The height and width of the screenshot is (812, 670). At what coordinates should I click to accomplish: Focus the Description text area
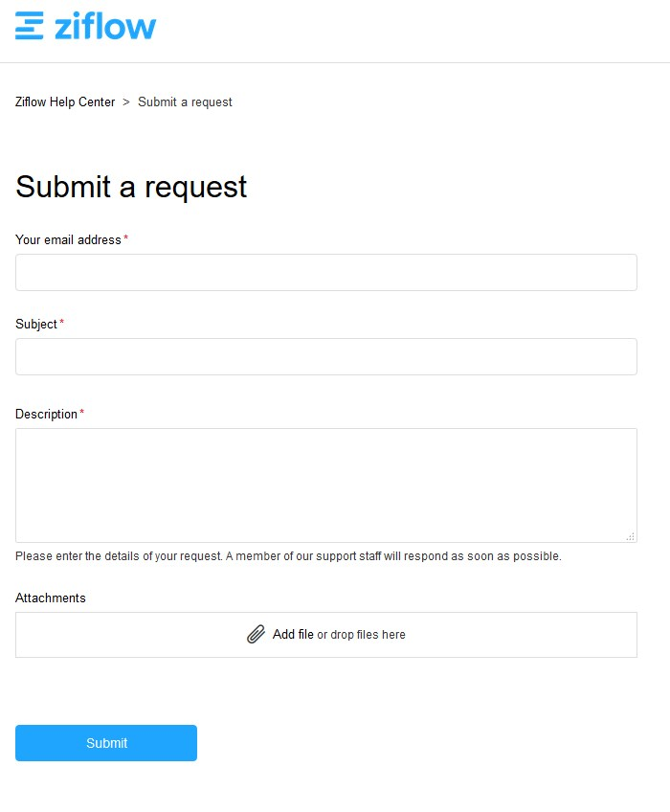point(326,485)
